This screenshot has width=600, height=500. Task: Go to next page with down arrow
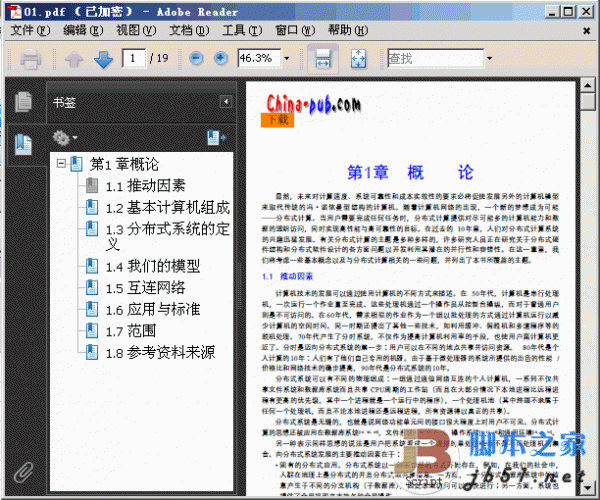coord(103,59)
